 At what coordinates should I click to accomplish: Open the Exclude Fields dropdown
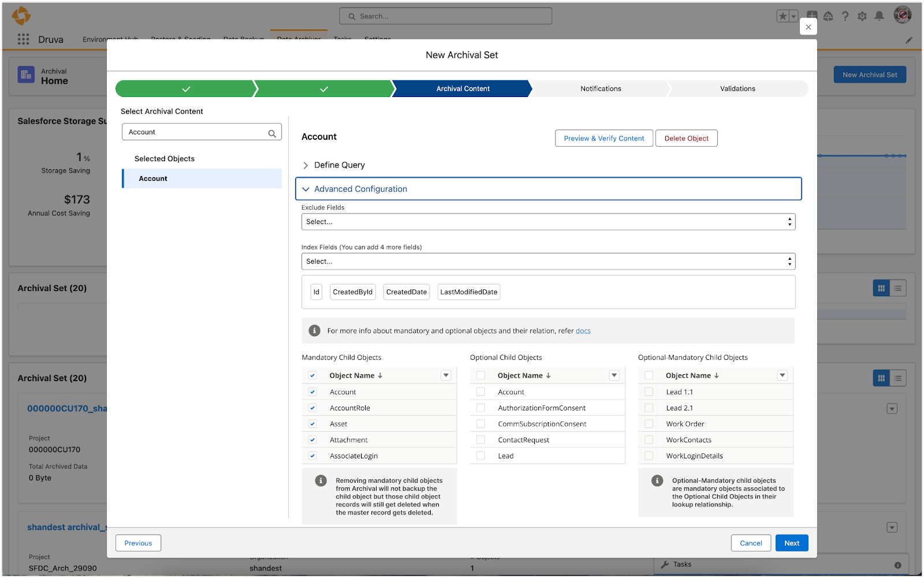point(547,222)
